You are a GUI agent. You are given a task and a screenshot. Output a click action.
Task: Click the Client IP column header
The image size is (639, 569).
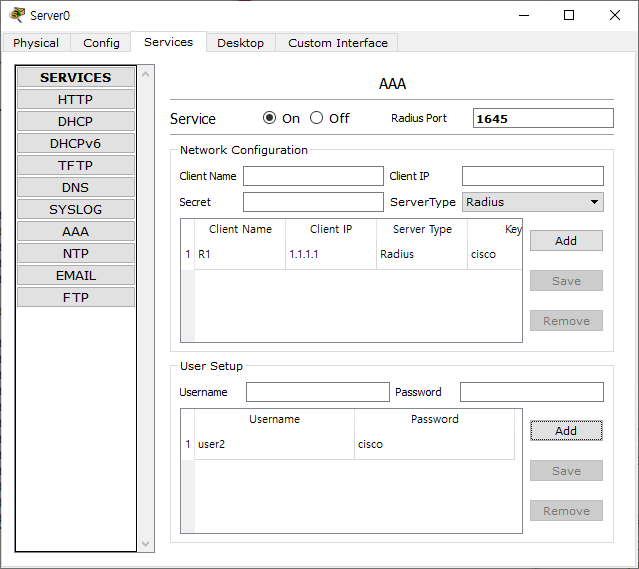331,229
